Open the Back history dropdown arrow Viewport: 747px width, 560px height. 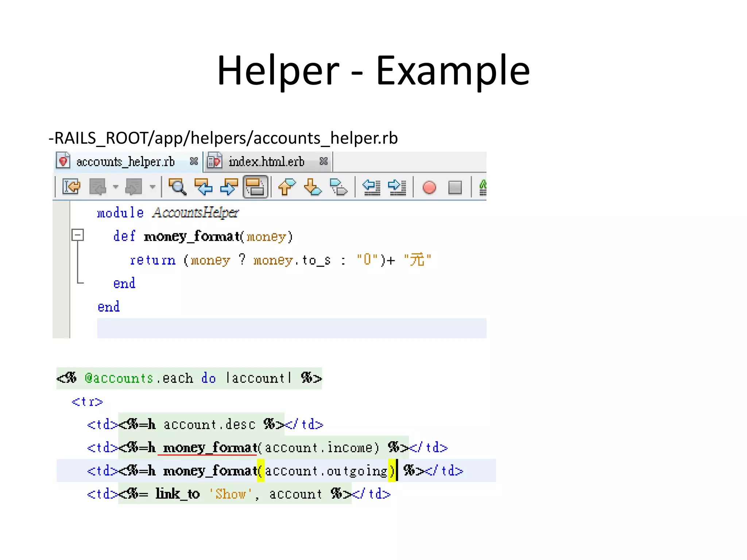(x=116, y=187)
